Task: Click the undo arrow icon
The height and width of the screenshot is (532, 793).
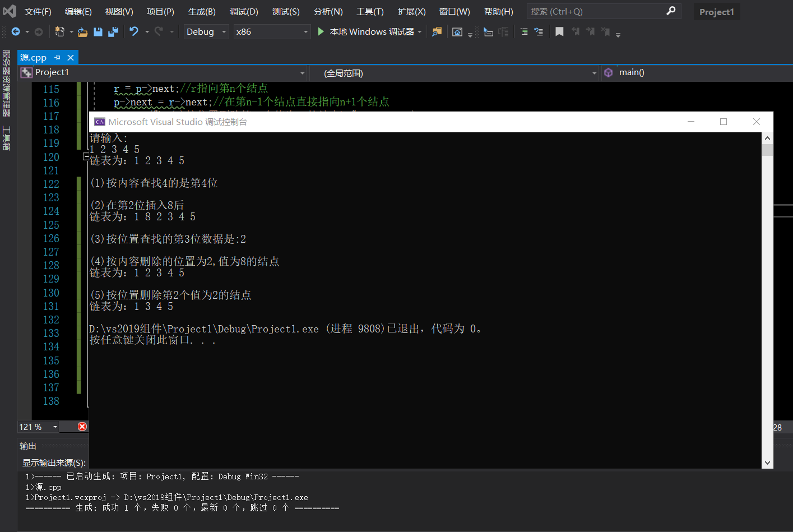Action: pyautogui.click(x=134, y=31)
